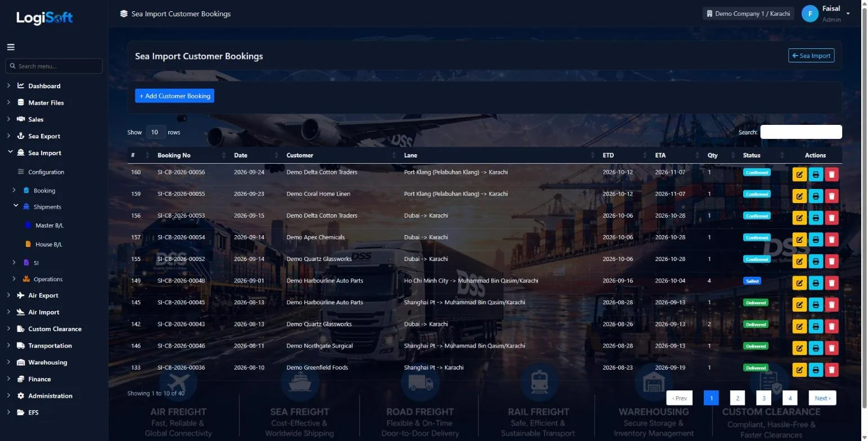
Task: Click pagination page 3
Action: click(763, 398)
